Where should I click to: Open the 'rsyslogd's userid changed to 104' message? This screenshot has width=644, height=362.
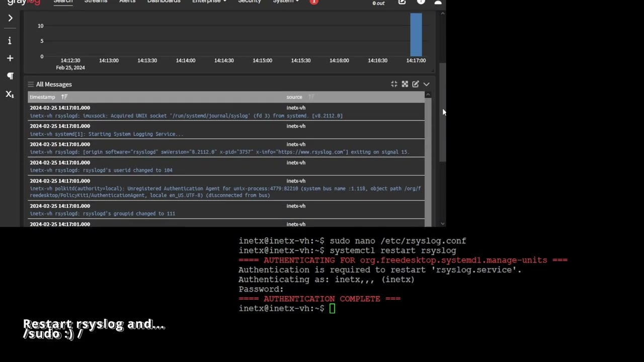click(x=101, y=170)
